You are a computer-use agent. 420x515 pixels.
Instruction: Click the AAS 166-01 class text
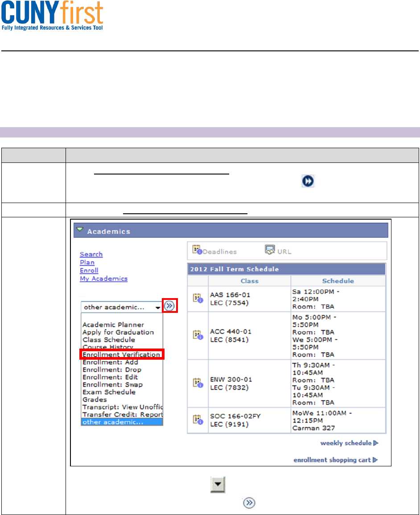click(230, 295)
